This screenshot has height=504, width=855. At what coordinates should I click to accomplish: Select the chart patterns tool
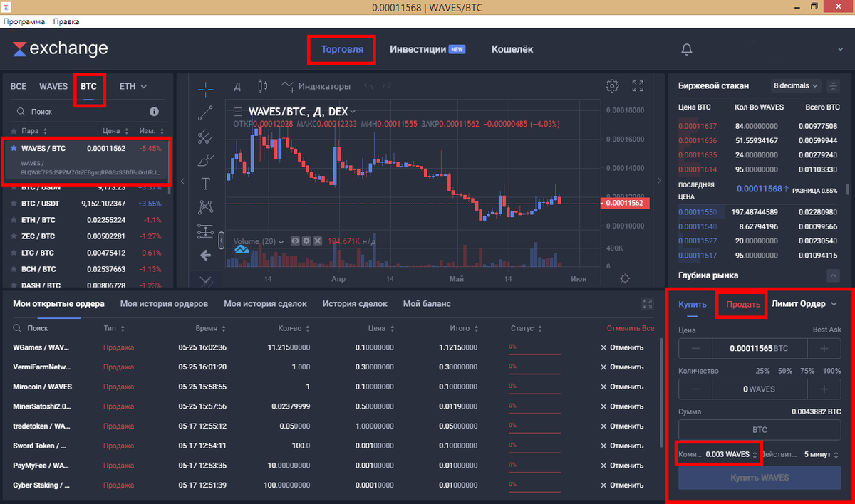pyautogui.click(x=205, y=207)
